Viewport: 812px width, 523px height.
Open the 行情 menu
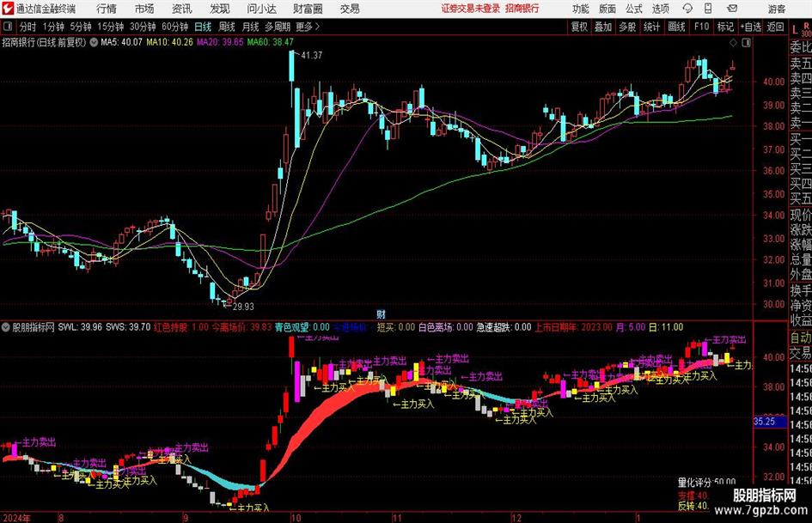coord(107,9)
